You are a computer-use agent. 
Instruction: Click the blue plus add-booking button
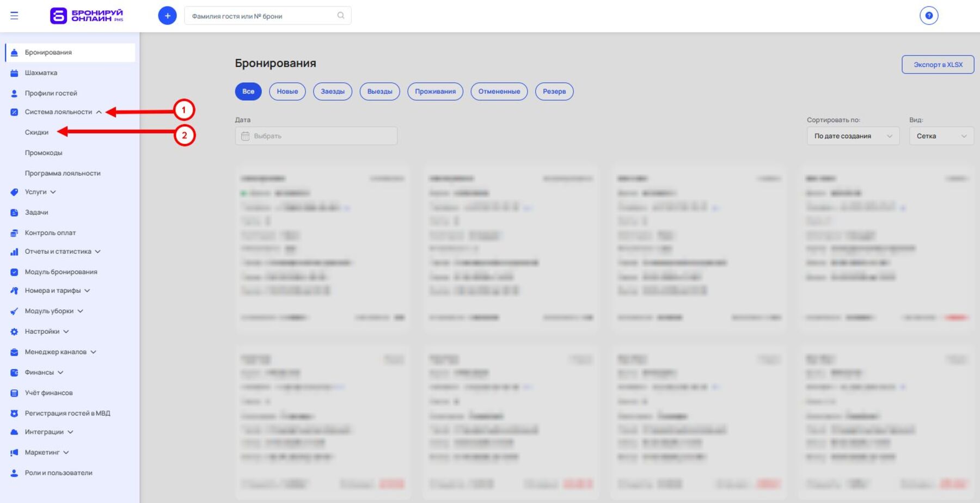click(x=167, y=16)
